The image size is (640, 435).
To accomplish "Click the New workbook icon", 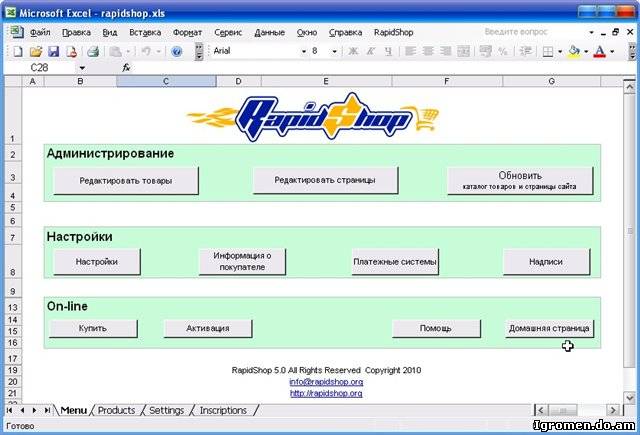I will pyautogui.click(x=18, y=51).
